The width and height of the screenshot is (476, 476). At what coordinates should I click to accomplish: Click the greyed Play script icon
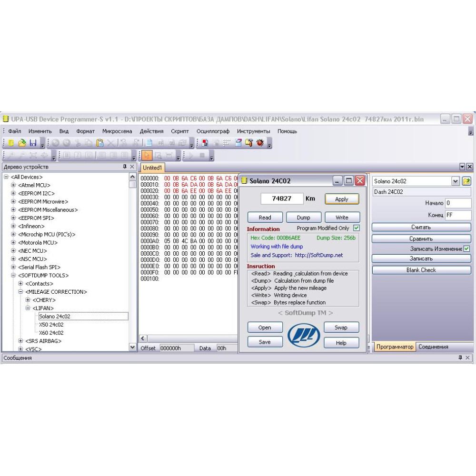click(x=191, y=156)
